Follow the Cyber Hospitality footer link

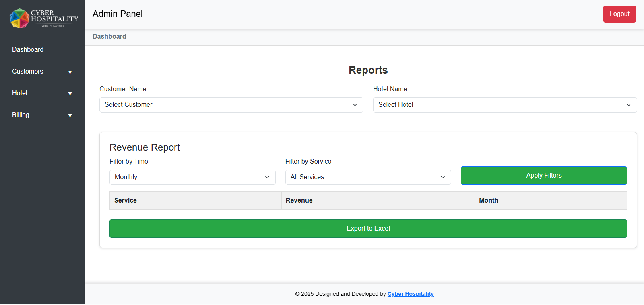coord(411,294)
